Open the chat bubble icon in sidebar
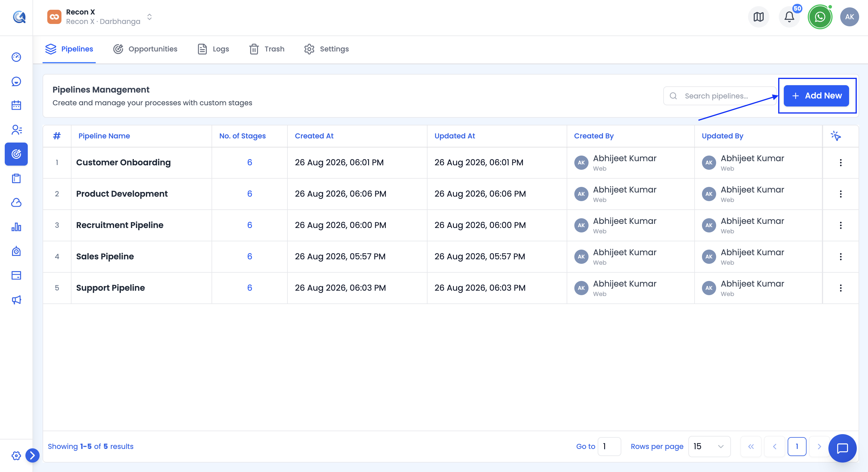 click(x=16, y=81)
